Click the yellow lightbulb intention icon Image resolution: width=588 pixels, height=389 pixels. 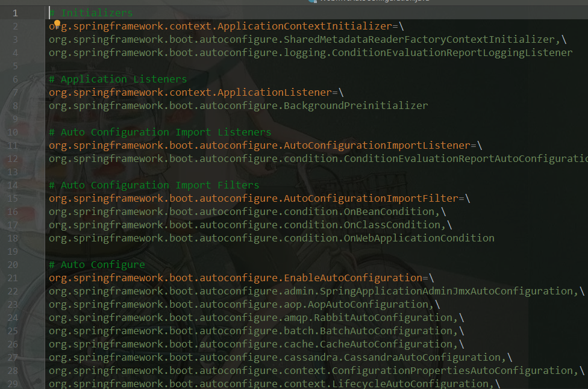tap(57, 24)
